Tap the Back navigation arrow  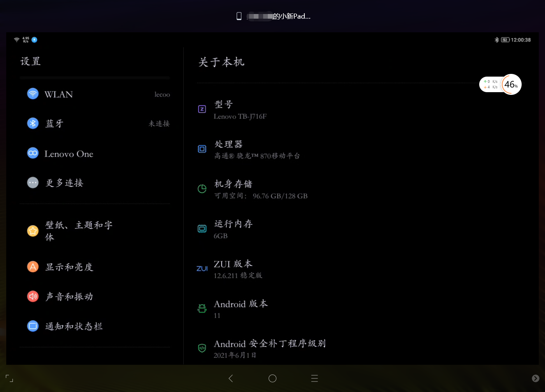pos(231,378)
